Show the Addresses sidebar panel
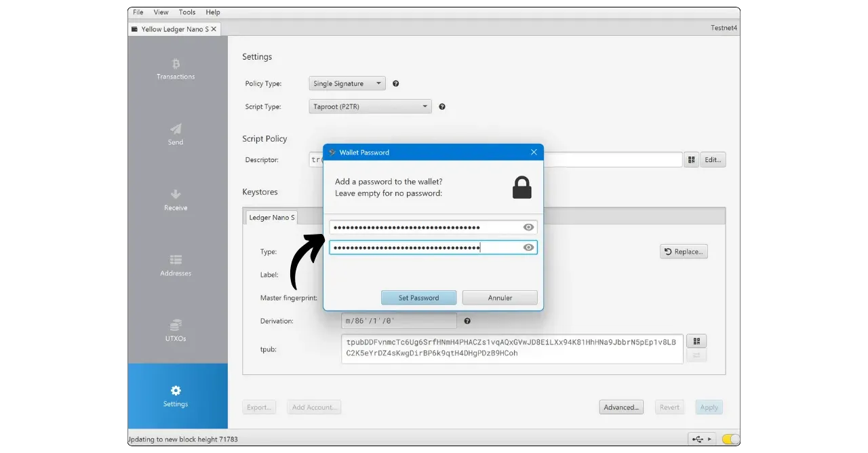Screen dimensions: 868x453 click(176, 265)
